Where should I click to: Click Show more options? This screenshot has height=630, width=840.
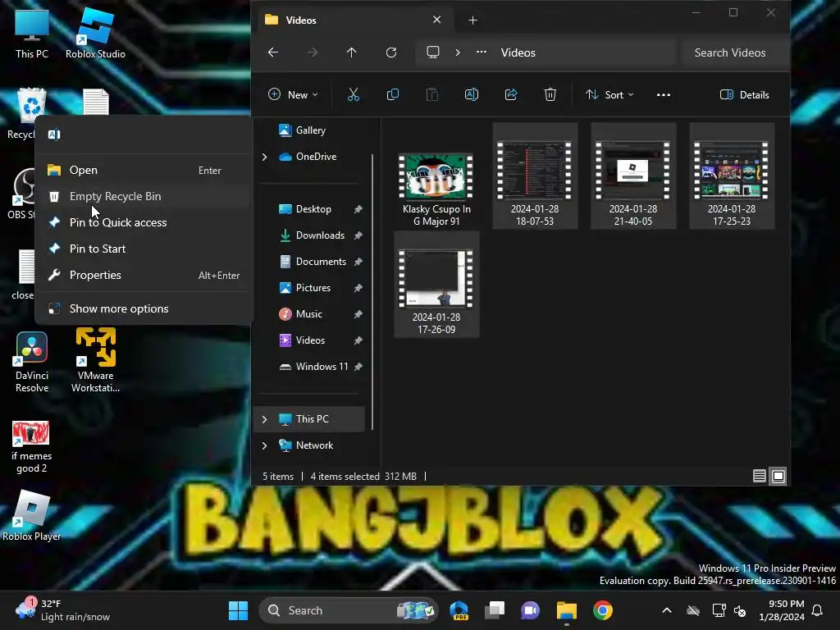[x=144, y=309]
